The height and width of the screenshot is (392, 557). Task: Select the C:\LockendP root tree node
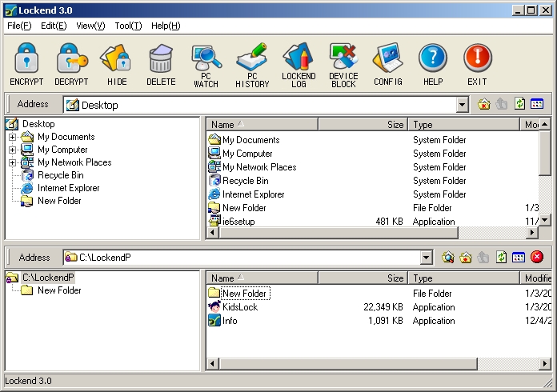(48, 278)
